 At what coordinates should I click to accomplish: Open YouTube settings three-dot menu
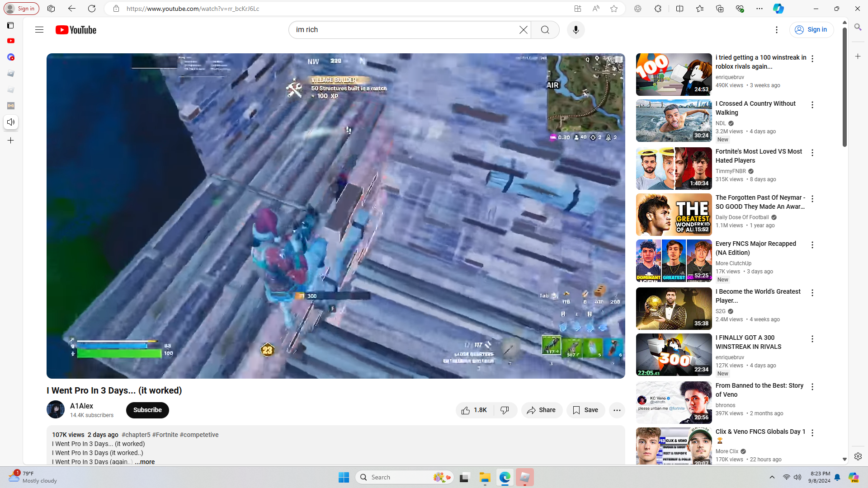pyautogui.click(x=777, y=30)
